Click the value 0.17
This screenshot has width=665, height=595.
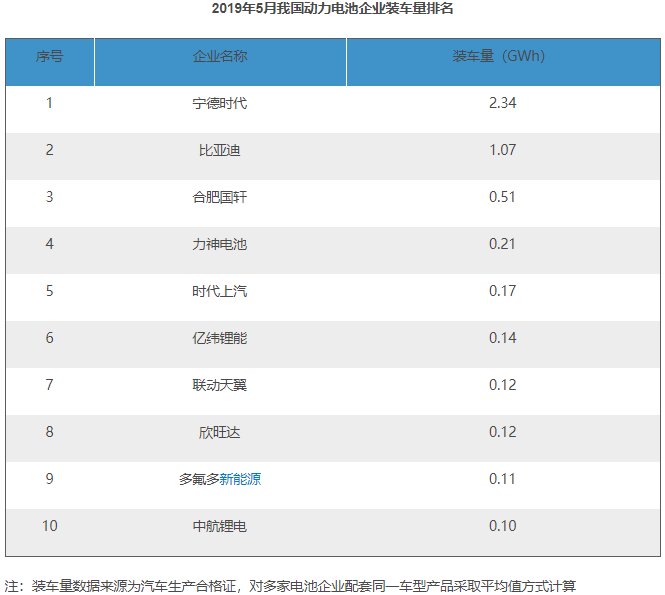click(x=503, y=291)
